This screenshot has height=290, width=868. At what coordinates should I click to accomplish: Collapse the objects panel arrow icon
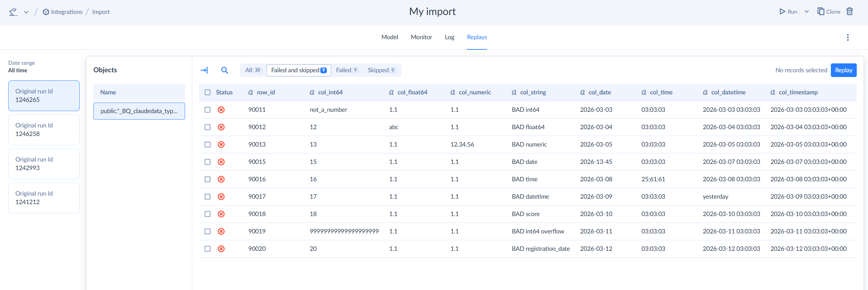point(204,70)
